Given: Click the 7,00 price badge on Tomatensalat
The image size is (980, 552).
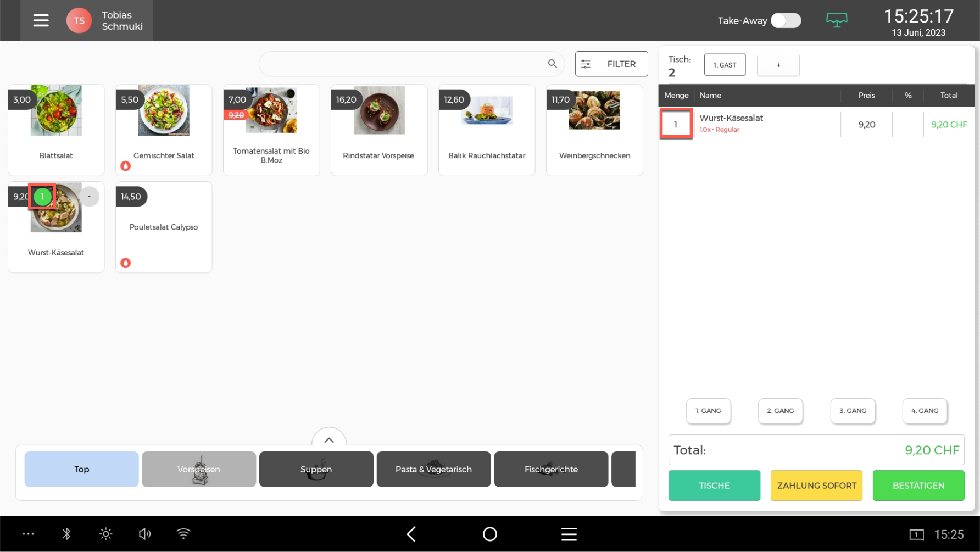Looking at the screenshot, I should [x=237, y=99].
